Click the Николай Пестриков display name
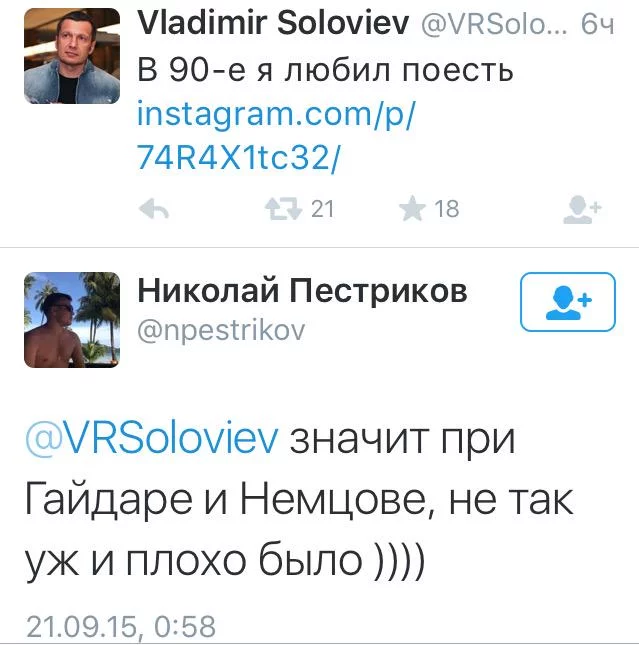The image size is (639, 645). (x=302, y=291)
